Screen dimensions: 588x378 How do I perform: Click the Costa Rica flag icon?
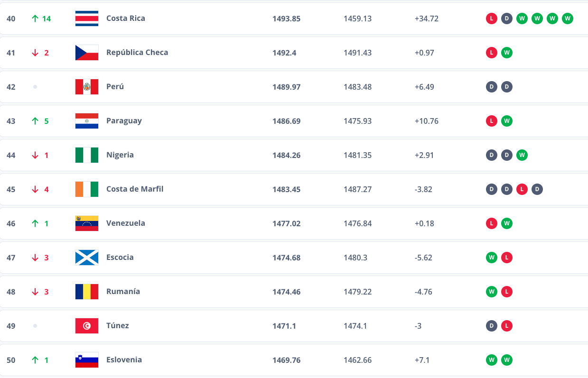click(87, 18)
